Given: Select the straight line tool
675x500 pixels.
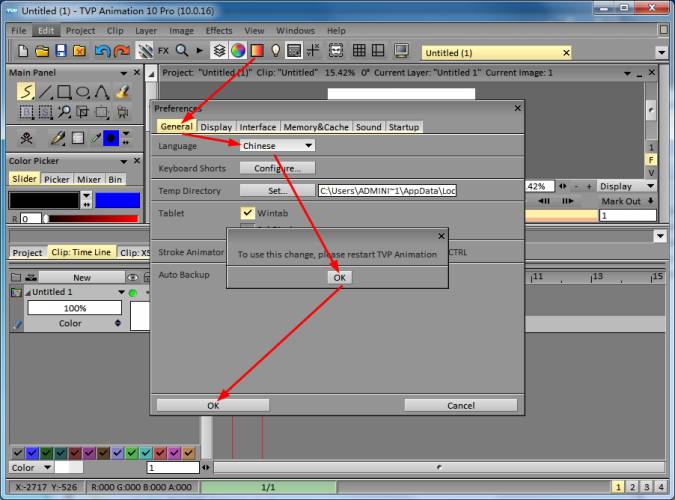Looking at the screenshot, I should (x=45, y=92).
